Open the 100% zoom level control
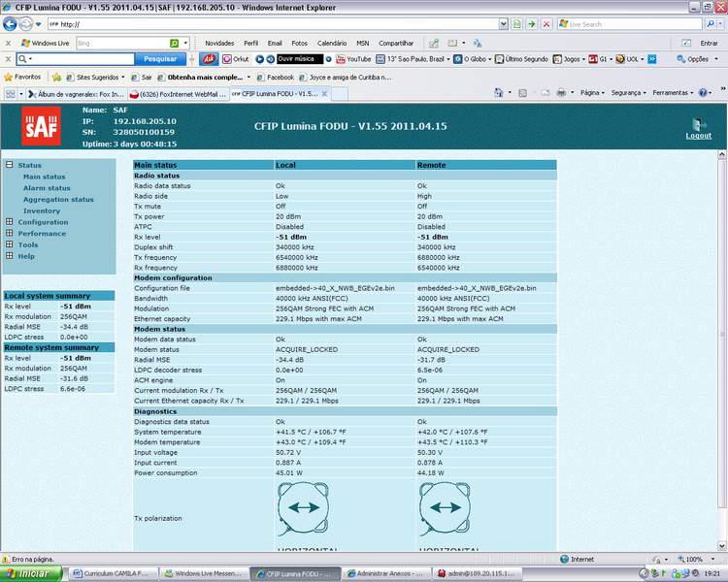Viewport: 728px width, 582px height. coord(696,560)
